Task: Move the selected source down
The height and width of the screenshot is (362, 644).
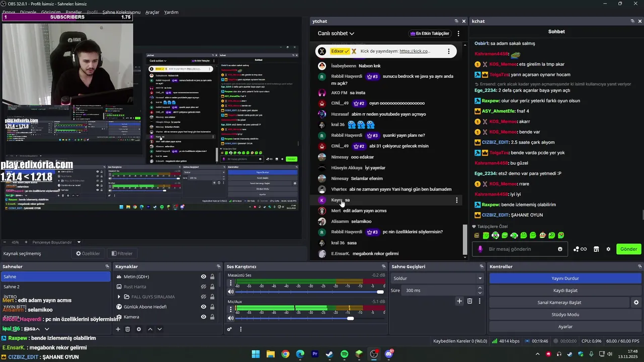Action: click(159, 329)
